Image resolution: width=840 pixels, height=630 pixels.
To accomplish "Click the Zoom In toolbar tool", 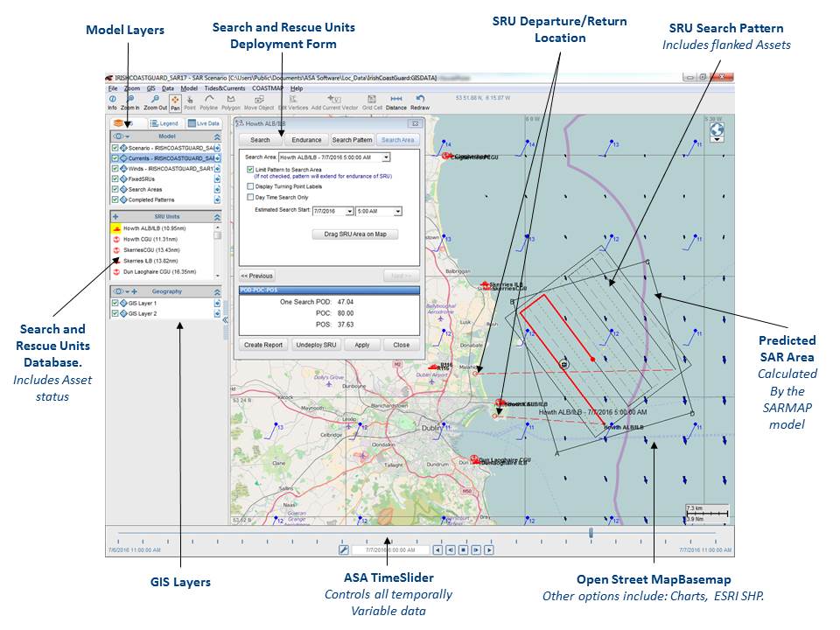I will tap(129, 103).
